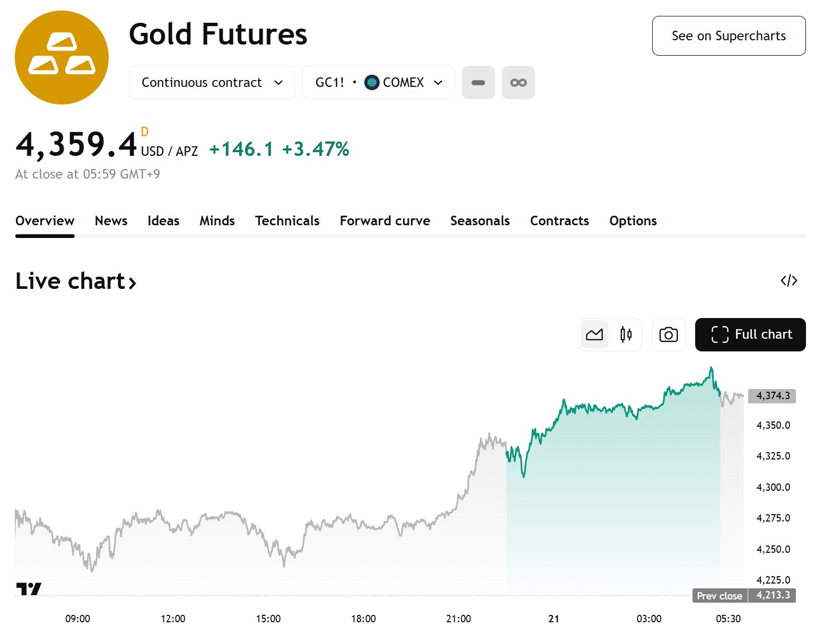This screenshot has width=815, height=644.
Task: Expand Continuous contract dropdown
Action: click(212, 83)
